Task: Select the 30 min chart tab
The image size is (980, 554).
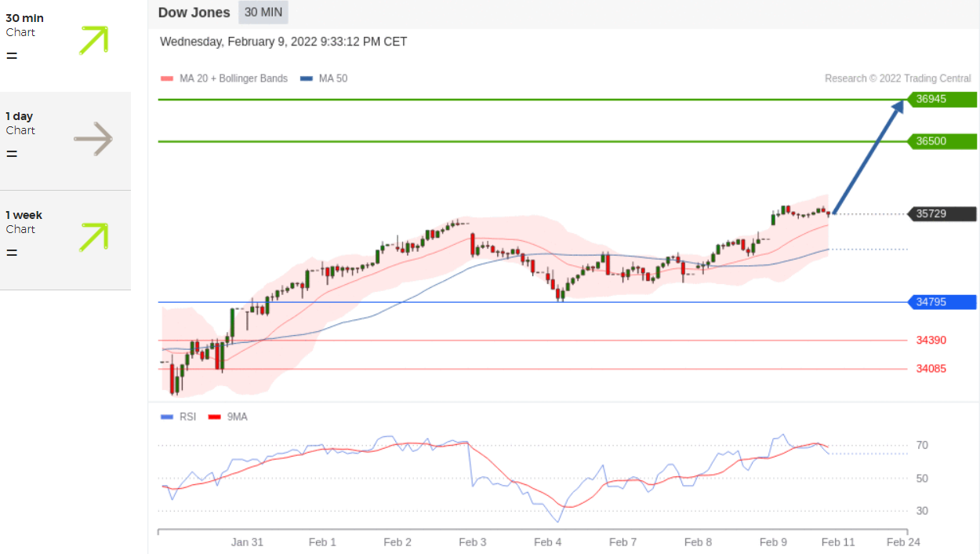Action: pos(65,46)
